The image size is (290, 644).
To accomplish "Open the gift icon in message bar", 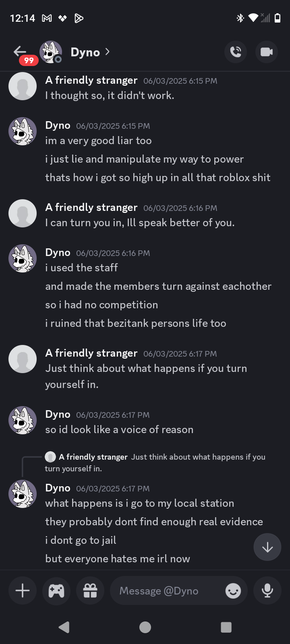I will [x=90, y=590].
